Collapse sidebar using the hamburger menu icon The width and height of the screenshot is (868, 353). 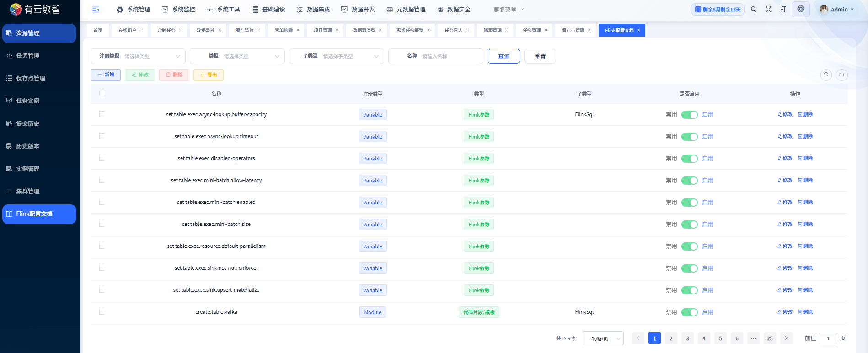click(96, 10)
